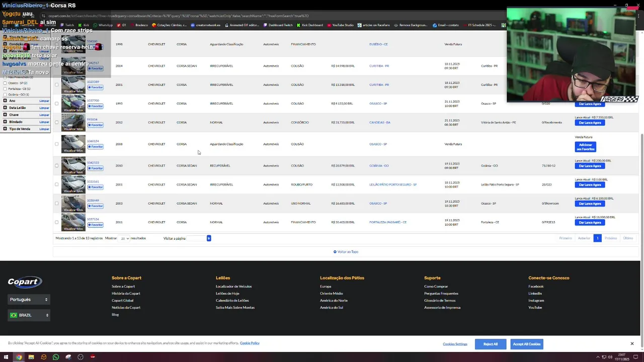Open Cookies Settings
The image size is (644, 362).
point(455,344)
